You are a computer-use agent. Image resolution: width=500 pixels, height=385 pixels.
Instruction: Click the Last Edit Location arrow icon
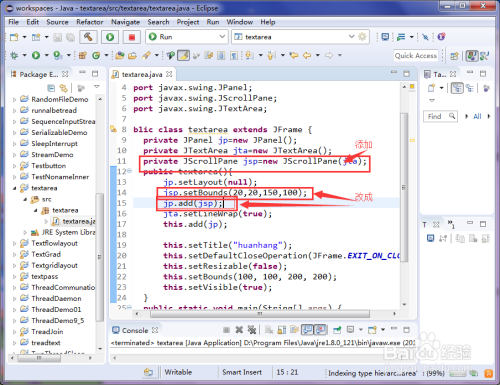(294, 55)
